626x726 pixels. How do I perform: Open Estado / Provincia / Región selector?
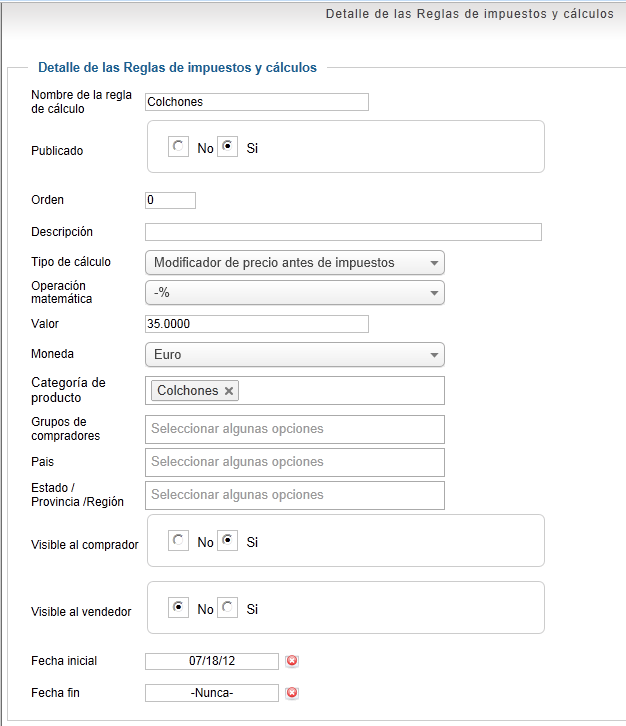coord(295,495)
